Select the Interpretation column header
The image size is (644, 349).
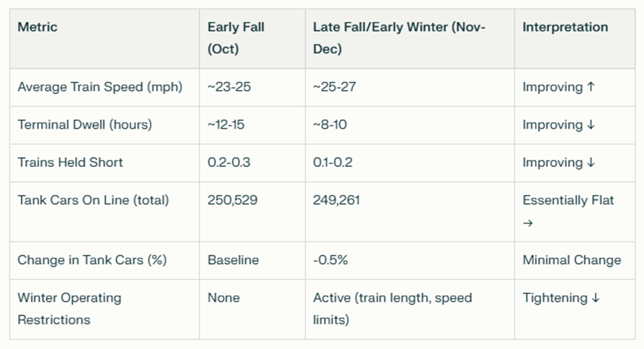click(565, 27)
